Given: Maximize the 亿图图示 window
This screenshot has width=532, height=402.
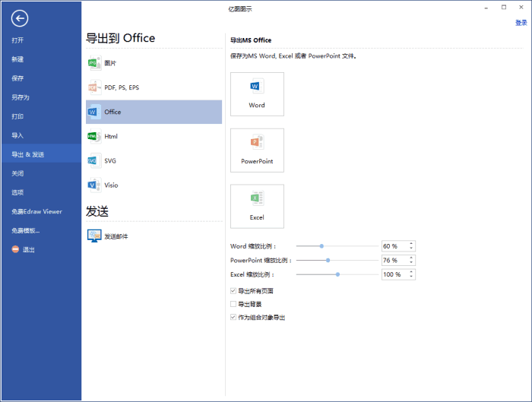Looking at the screenshot, I should tap(504, 7).
